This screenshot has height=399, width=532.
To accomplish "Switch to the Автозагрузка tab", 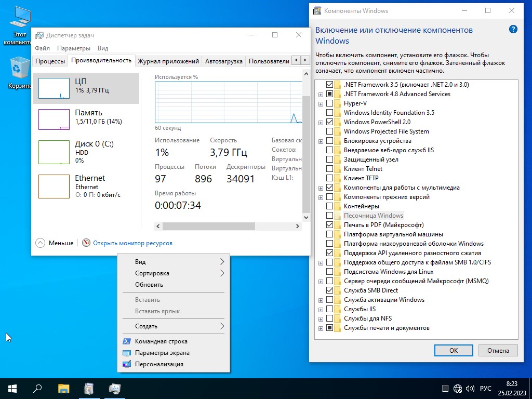I will click(223, 61).
